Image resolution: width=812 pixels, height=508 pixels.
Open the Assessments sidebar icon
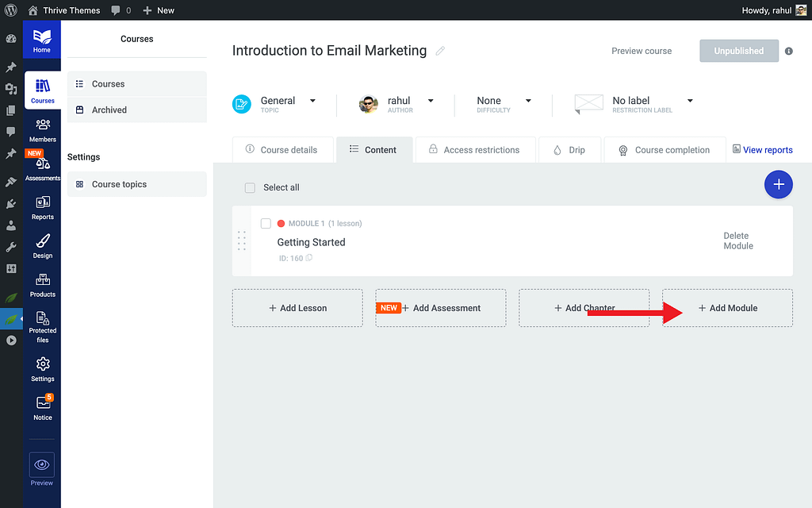coord(43,167)
